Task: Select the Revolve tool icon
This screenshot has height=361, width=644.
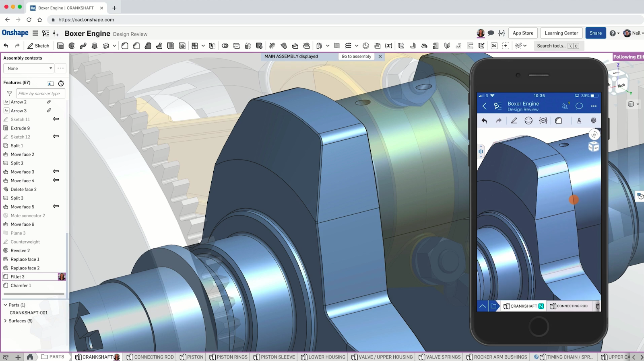Action: (x=72, y=46)
